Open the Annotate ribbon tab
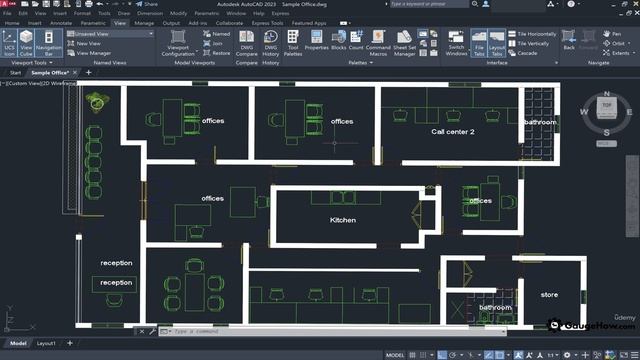Screen dimensions: 640x360 click(61, 23)
